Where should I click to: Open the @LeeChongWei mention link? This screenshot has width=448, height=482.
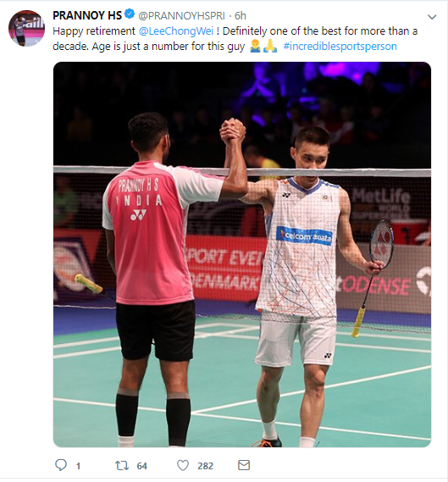[176, 31]
